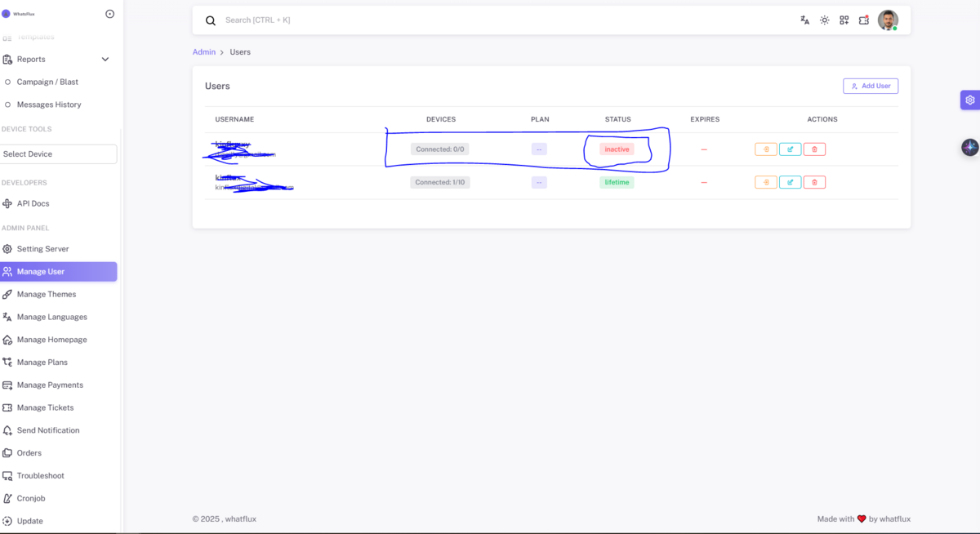
Task: Open the purple settings gear customizer tab
Action: click(969, 100)
